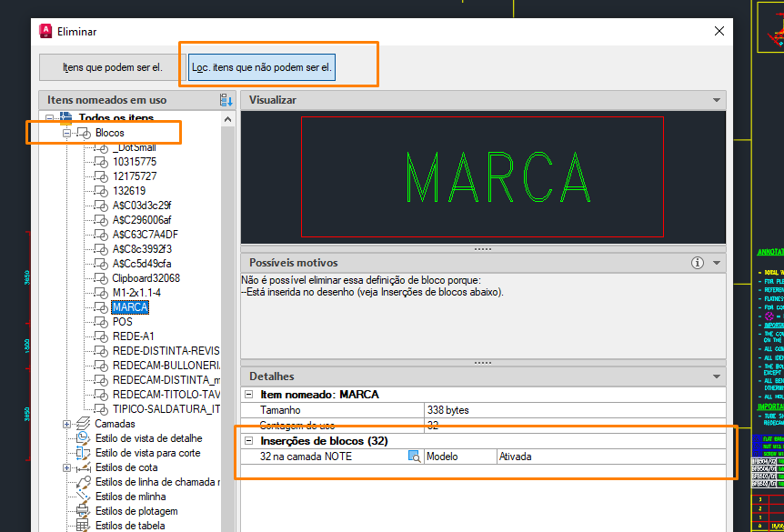Viewport: 784px width, 532px height.
Task: Select the Clipboard32068 block entry
Action: coord(146,278)
